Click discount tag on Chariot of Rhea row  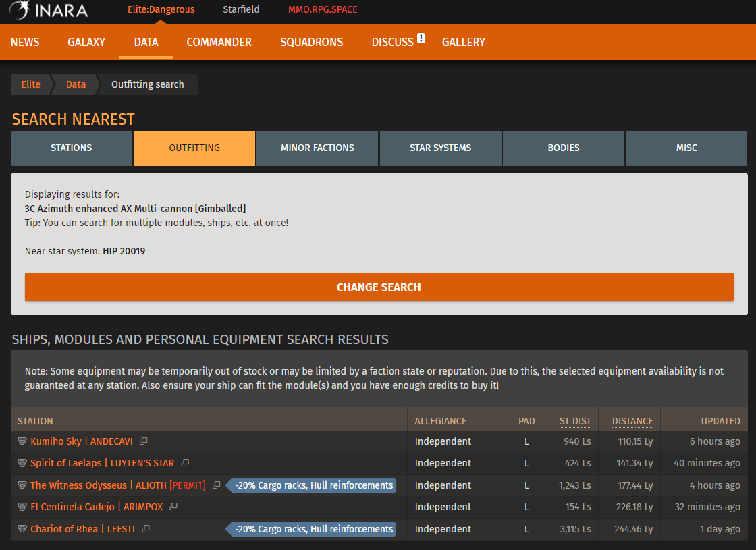(x=311, y=529)
